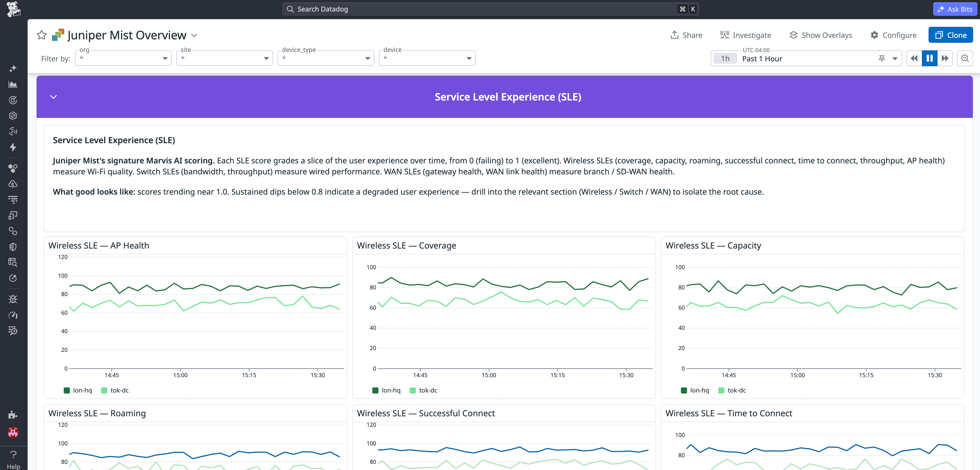Click the 1h time shortcut badge
Screen dimensions: 980x470
725,59
